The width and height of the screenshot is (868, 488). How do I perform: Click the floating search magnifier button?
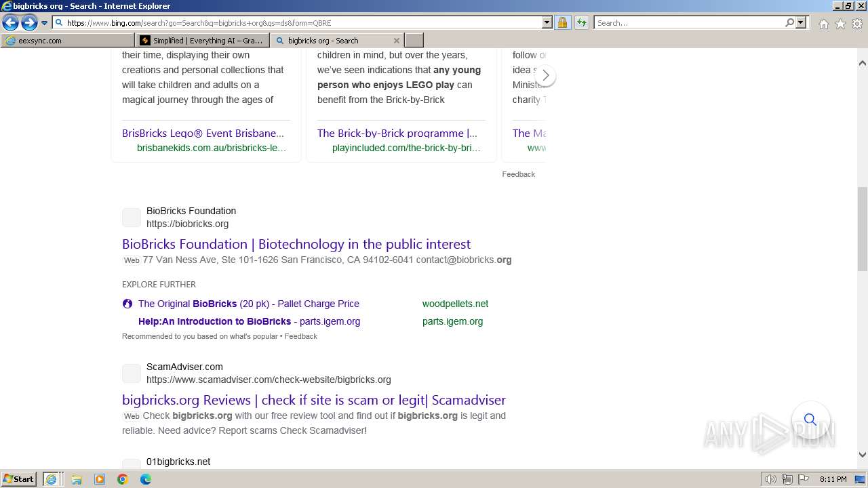coord(810,420)
